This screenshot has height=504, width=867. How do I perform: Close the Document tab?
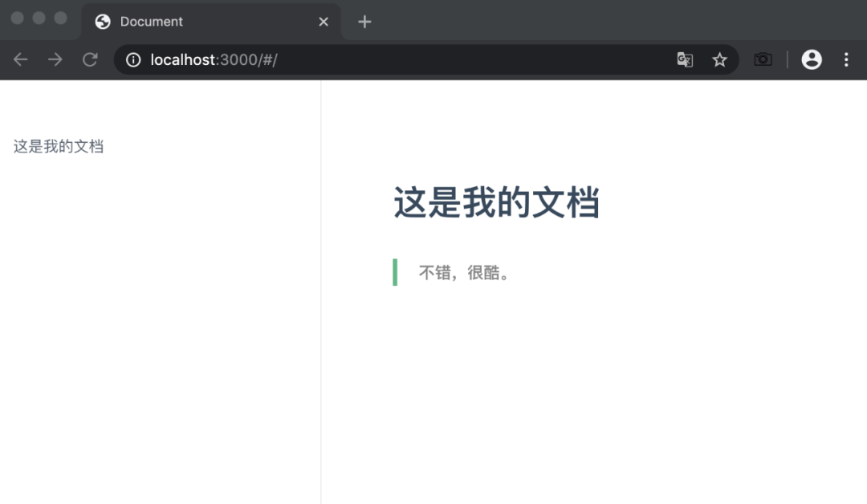click(x=324, y=22)
